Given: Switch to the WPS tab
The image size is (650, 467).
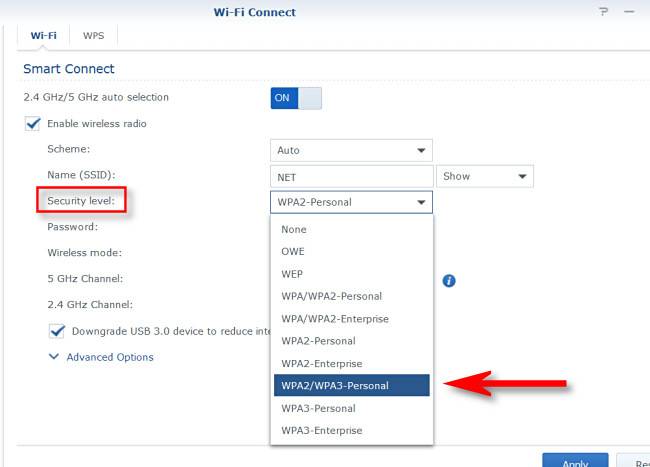Looking at the screenshot, I should (x=93, y=36).
